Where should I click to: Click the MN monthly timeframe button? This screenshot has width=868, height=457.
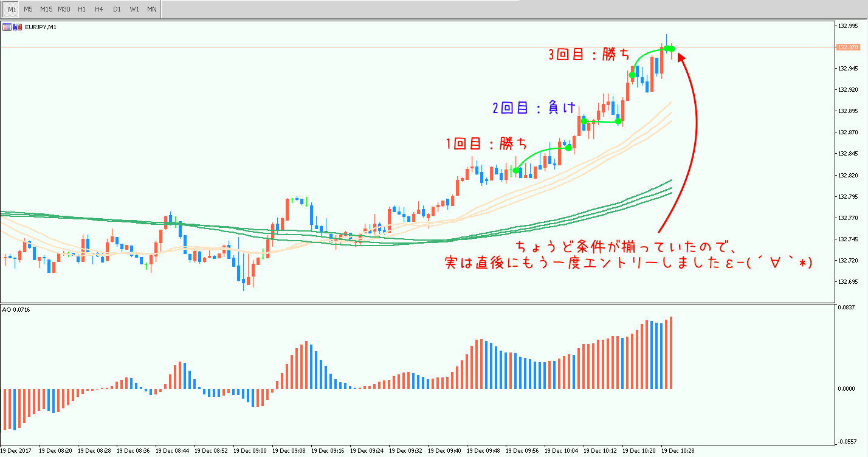[x=152, y=9]
